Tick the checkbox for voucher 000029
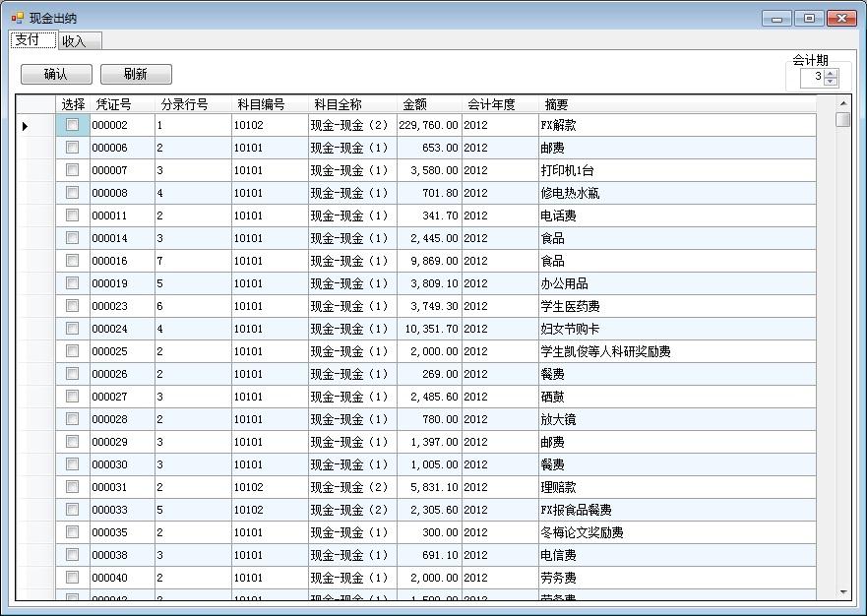867x616 pixels. pos(73,442)
